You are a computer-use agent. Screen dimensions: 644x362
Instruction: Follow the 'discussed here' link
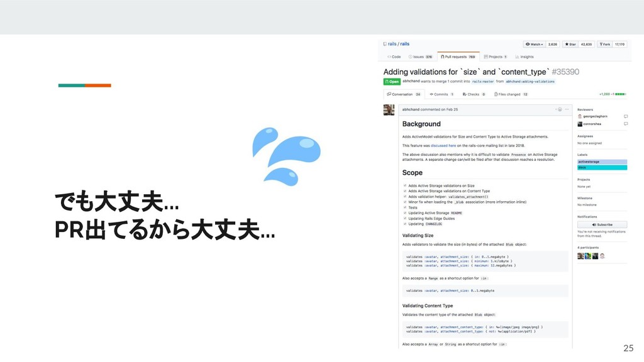click(x=443, y=146)
